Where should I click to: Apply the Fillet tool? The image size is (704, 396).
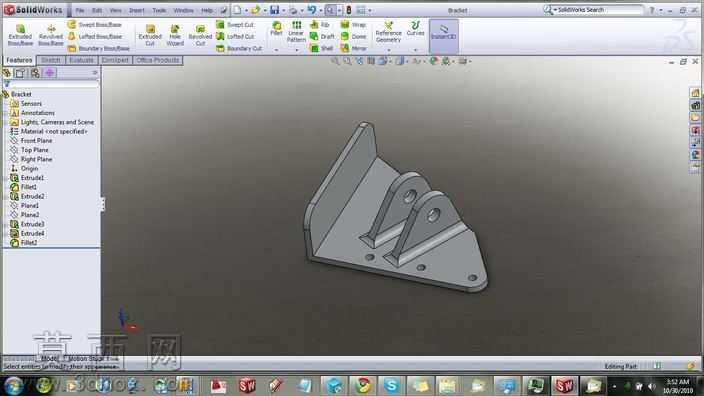coord(277,28)
